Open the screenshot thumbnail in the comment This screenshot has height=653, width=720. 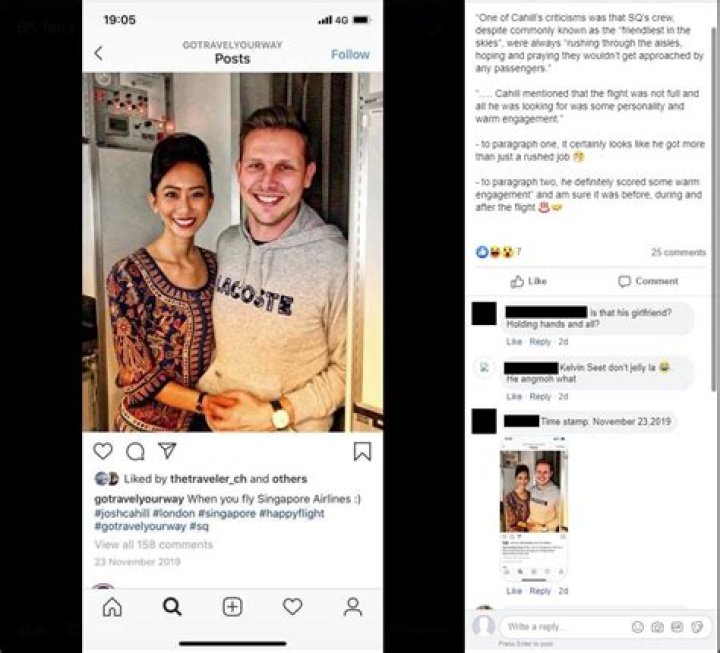coord(534,510)
